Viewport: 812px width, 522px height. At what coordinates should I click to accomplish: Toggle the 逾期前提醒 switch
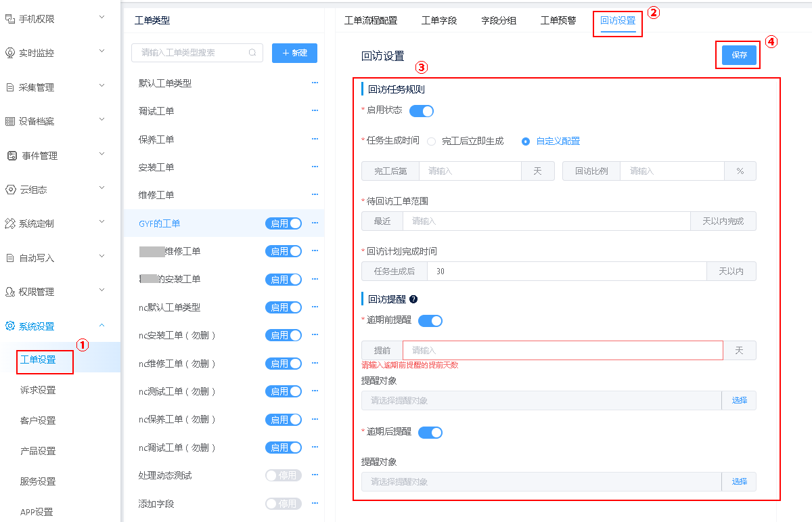coord(430,320)
